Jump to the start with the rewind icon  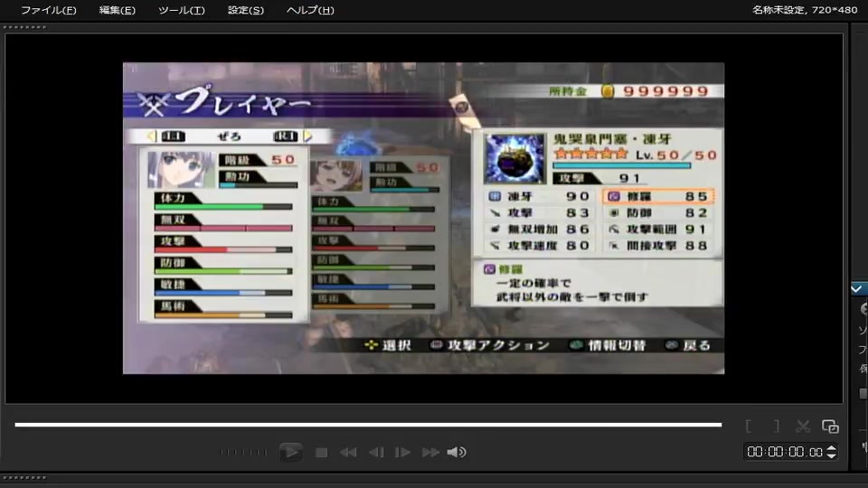[x=348, y=453]
